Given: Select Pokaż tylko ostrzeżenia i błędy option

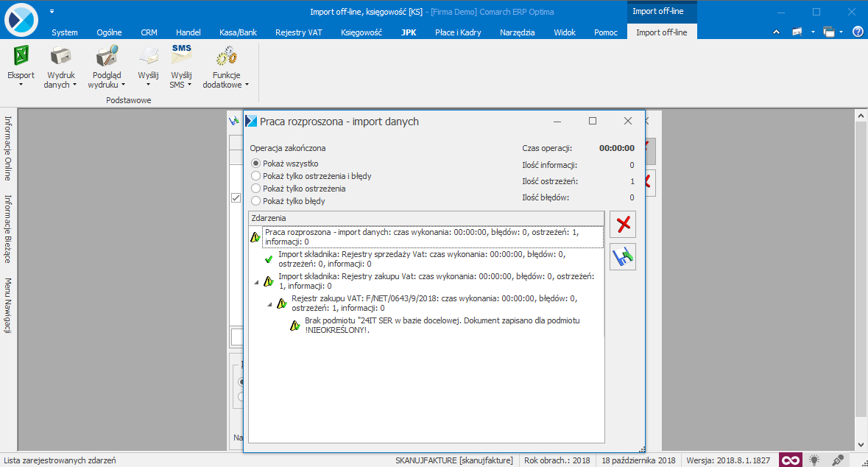Looking at the screenshot, I should 256,176.
